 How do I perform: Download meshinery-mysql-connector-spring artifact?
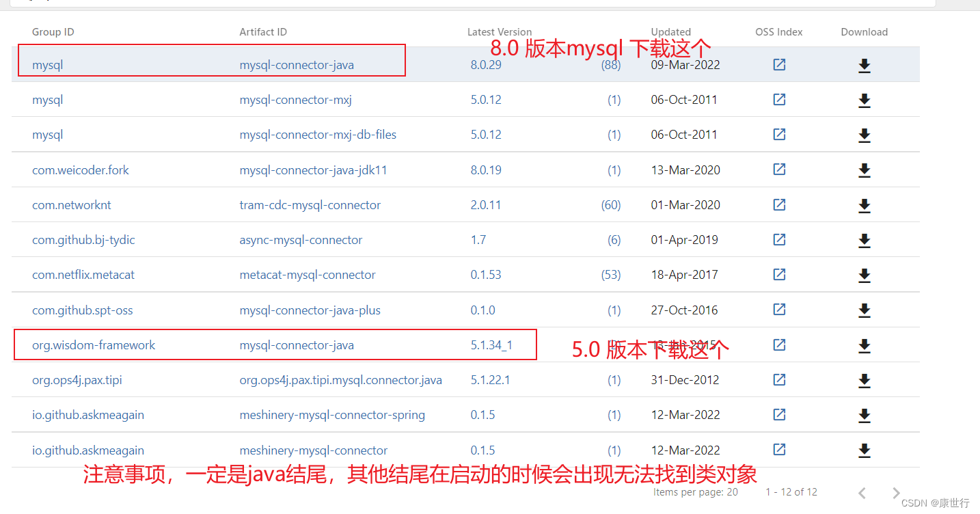pyautogui.click(x=864, y=416)
